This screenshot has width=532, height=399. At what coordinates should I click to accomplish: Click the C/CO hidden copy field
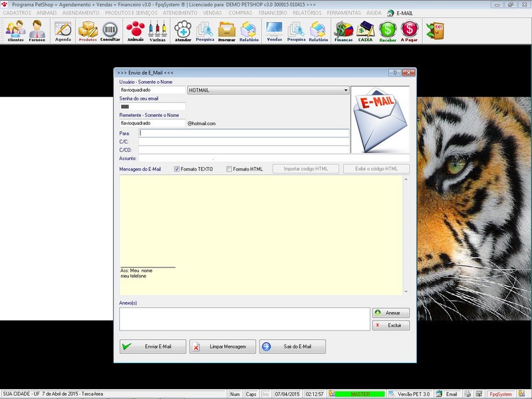click(x=243, y=150)
